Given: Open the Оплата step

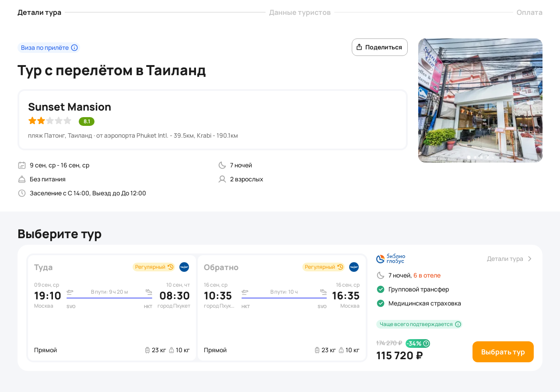Looking at the screenshot, I should tap(529, 12).
